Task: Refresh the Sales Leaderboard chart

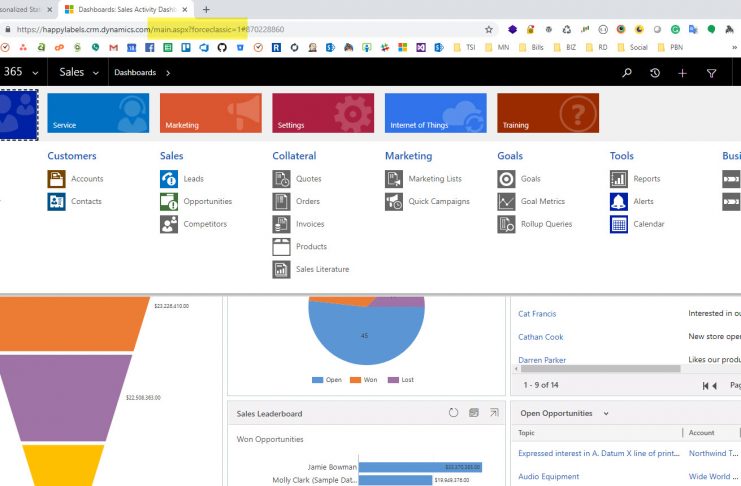Action: pos(453,413)
